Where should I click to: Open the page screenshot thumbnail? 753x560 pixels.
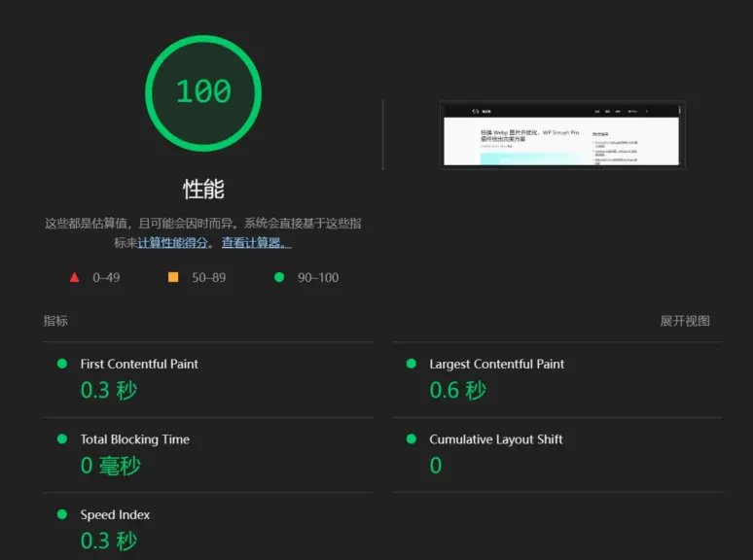pos(562,134)
